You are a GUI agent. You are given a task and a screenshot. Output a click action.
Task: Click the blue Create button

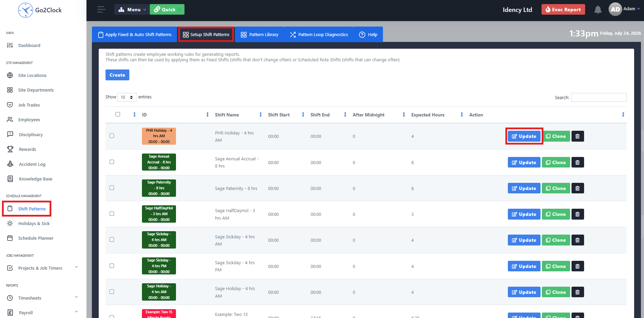click(x=117, y=75)
